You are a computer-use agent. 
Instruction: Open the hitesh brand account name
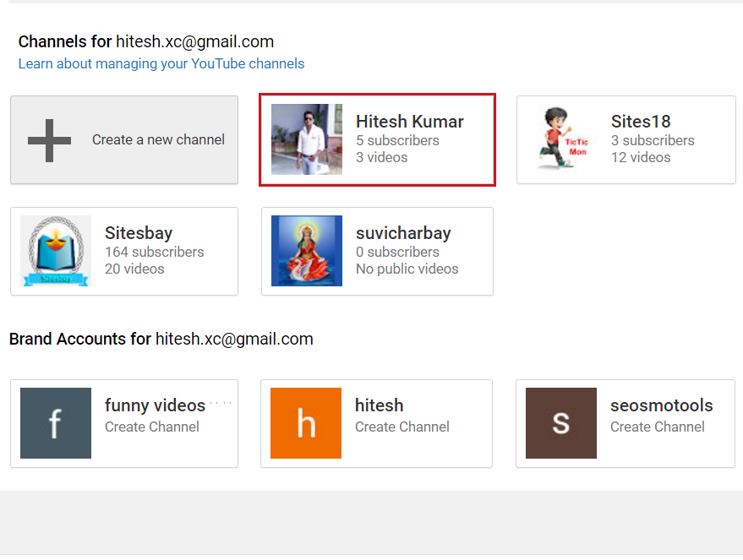point(379,405)
